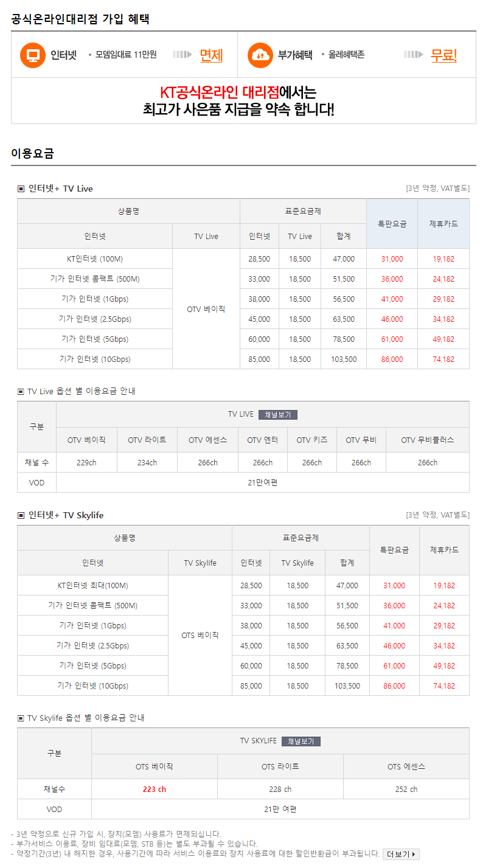Click the orange internet monitor icon
The width and height of the screenshot is (480, 868).
(33, 55)
